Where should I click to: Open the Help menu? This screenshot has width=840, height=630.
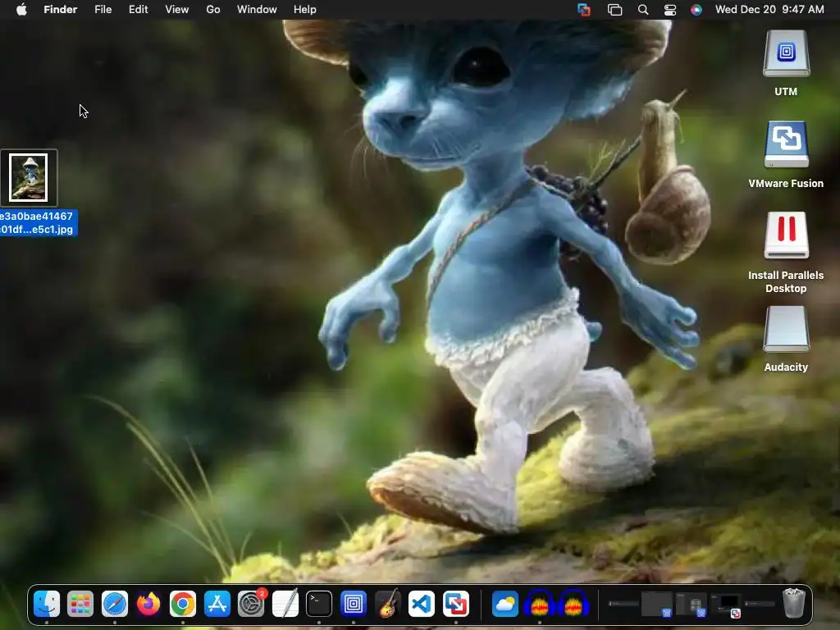305,9
